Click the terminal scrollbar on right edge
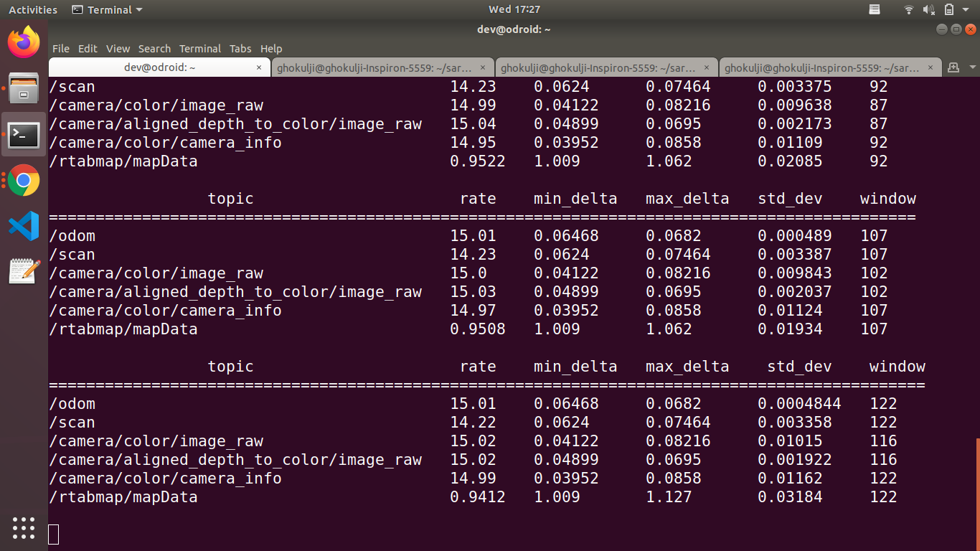Screen dimensions: 980x551 (x=977, y=488)
